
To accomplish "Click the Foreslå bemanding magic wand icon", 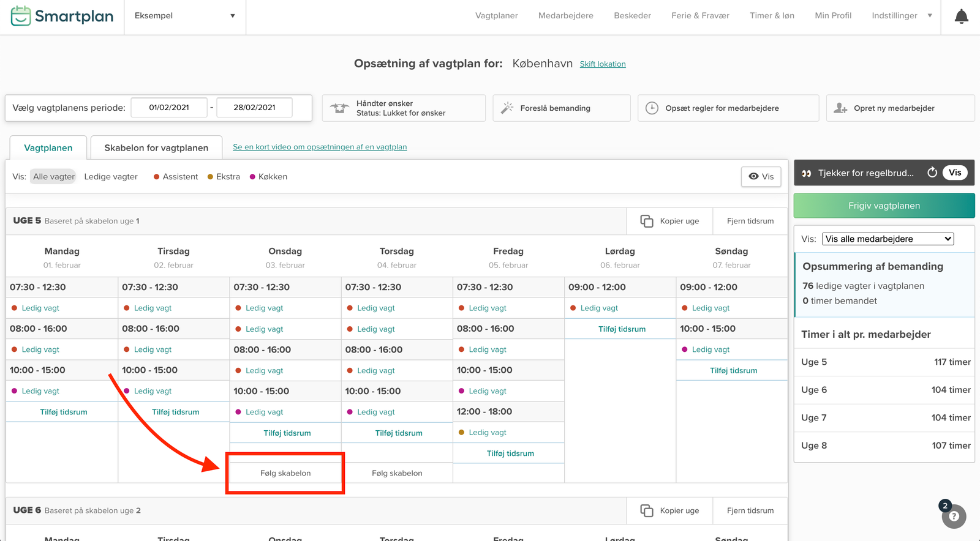I will coord(507,108).
